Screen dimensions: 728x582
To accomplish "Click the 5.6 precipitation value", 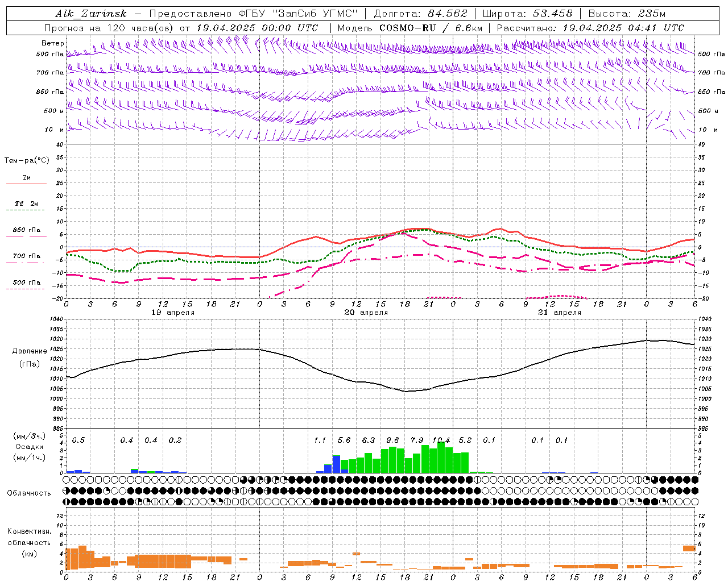I will [344, 440].
